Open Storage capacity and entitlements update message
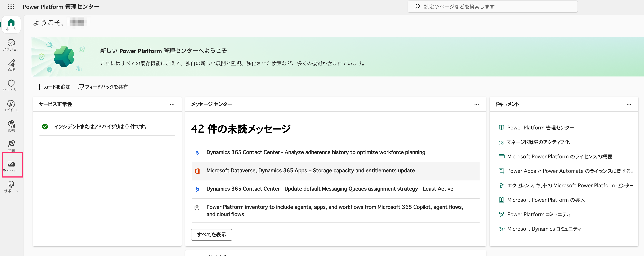The width and height of the screenshot is (644, 256). (310, 171)
